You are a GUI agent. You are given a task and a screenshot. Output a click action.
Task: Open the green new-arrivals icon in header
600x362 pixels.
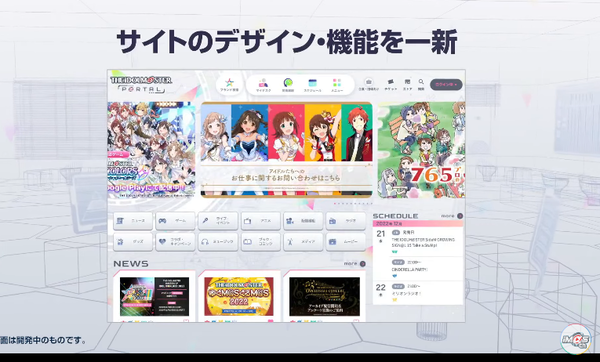click(x=288, y=85)
